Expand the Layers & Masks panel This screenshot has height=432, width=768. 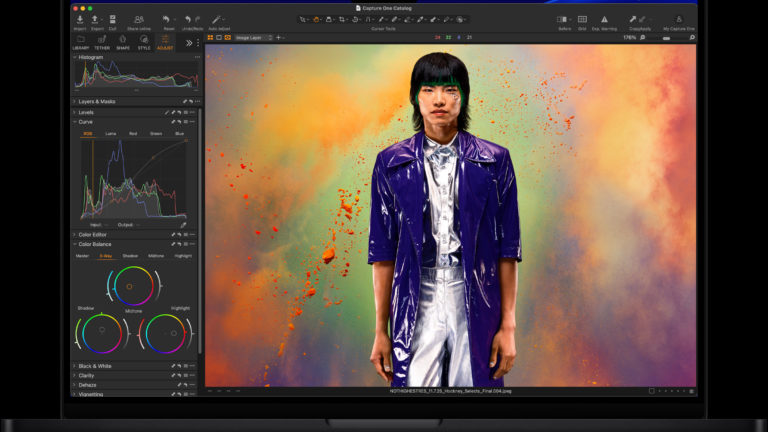point(97,101)
